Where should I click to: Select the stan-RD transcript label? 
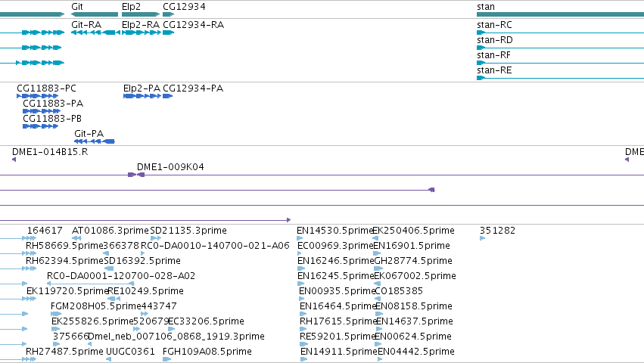point(494,40)
